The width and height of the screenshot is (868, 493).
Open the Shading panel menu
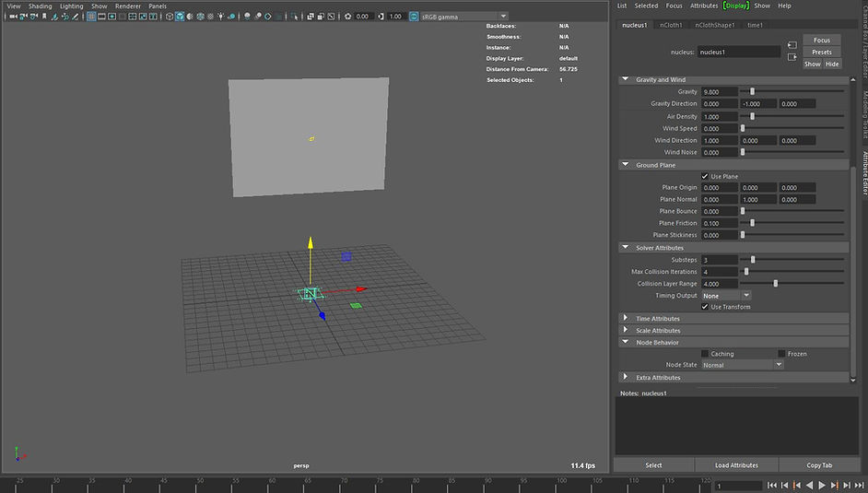pyautogui.click(x=40, y=6)
